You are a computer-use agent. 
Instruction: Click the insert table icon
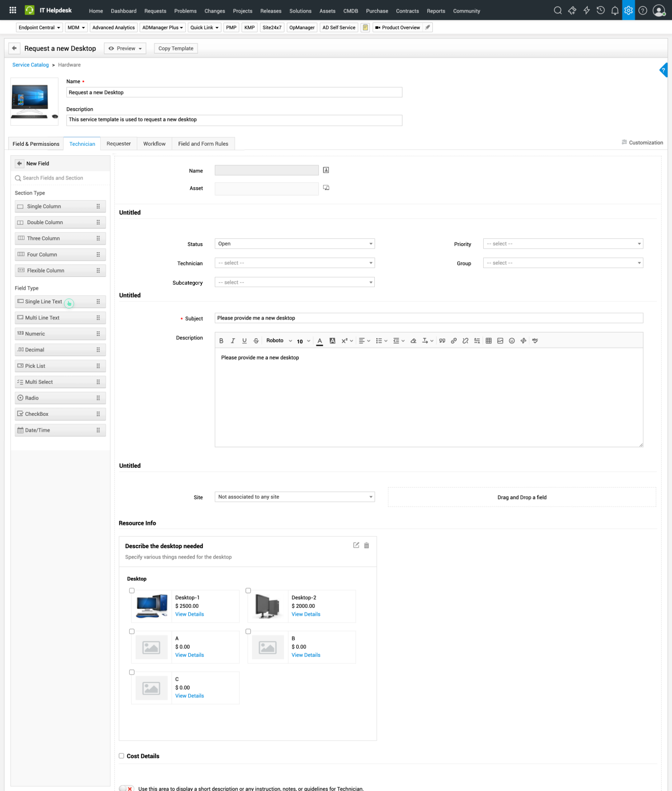pos(488,341)
